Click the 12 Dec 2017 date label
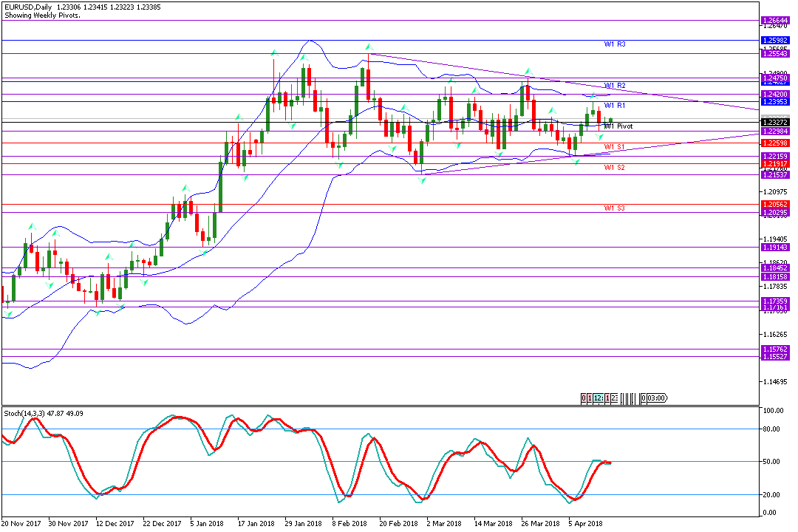798x532 pixels. click(x=115, y=523)
